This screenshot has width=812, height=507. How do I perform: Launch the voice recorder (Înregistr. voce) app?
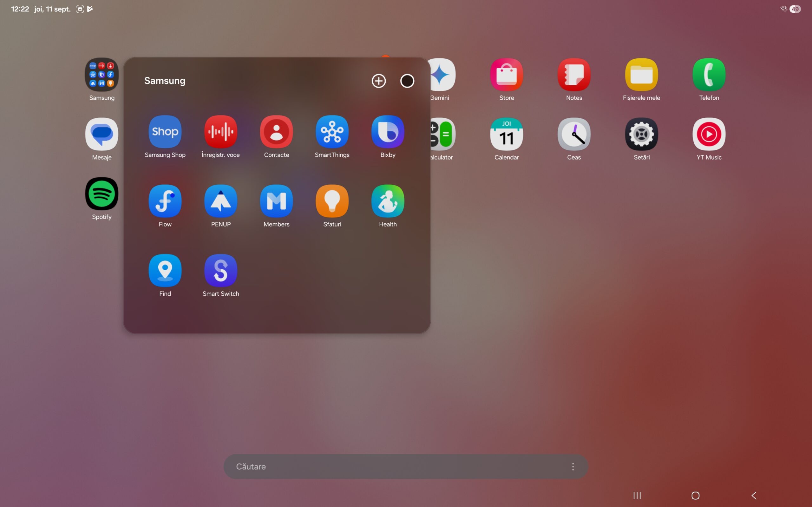(220, 132)
